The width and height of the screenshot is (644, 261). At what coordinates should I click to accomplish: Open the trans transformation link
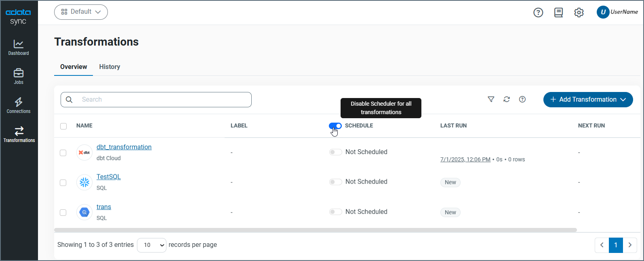tap(104, 207)
